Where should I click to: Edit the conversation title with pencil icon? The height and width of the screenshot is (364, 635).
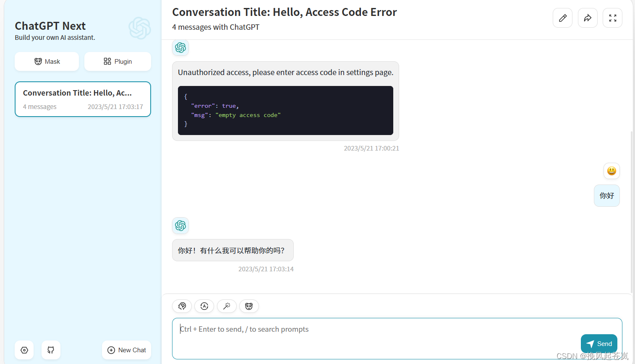click(x=562, y=18)
